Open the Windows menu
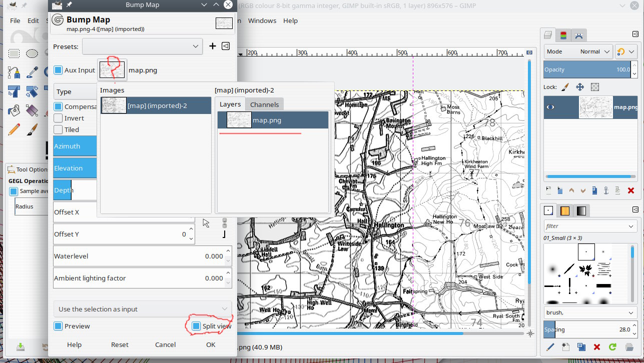Screen dimensions: 644x363 (262, 20)
